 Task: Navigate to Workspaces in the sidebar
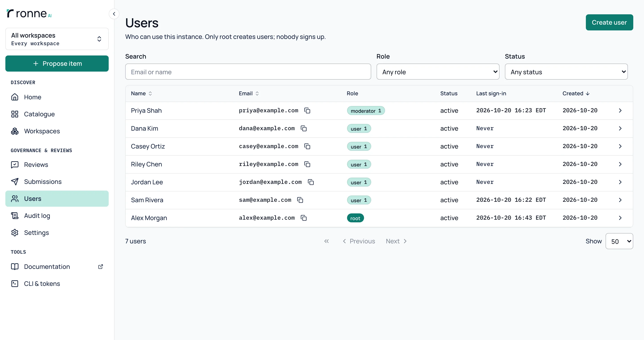[57, 131]
